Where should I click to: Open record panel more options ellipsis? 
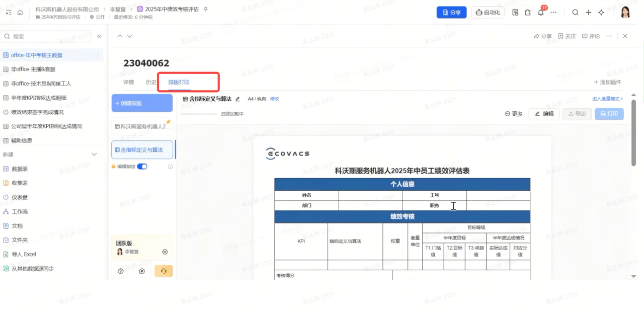click(609, 36)
